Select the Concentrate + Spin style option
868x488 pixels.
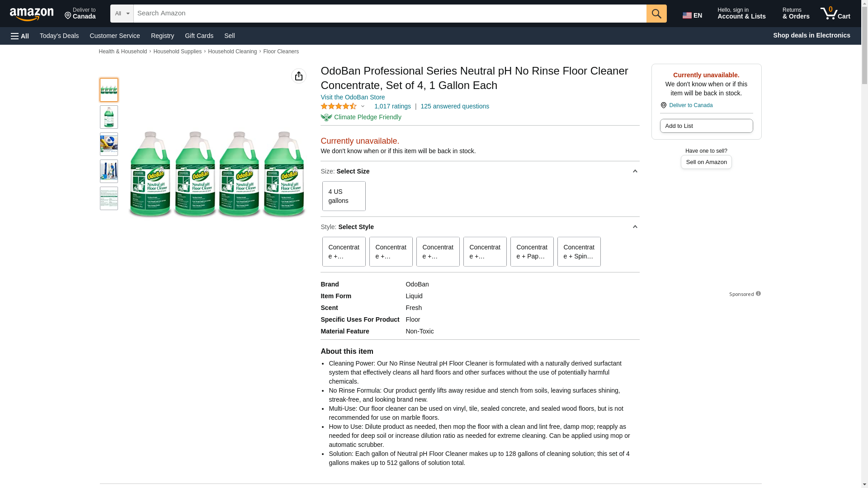point(579,252)
